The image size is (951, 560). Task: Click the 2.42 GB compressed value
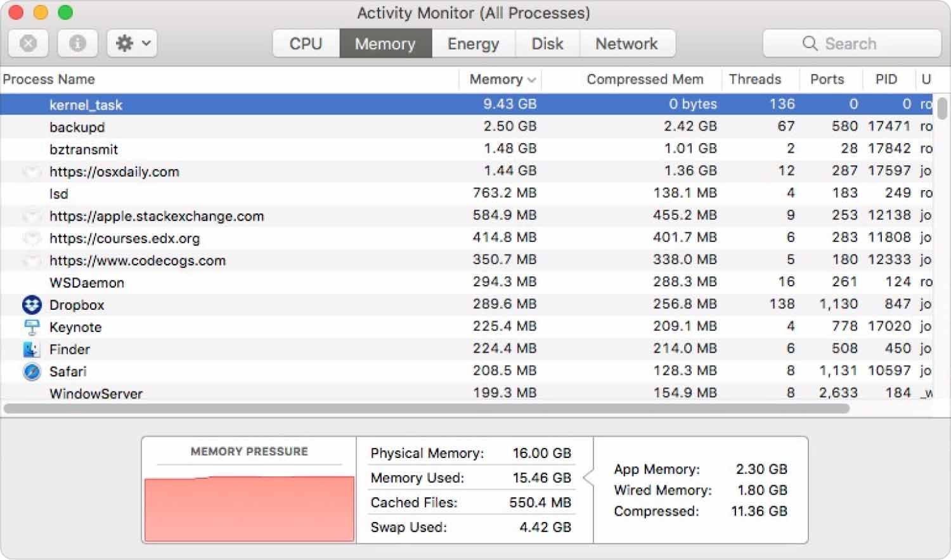[x=690, y=126]
